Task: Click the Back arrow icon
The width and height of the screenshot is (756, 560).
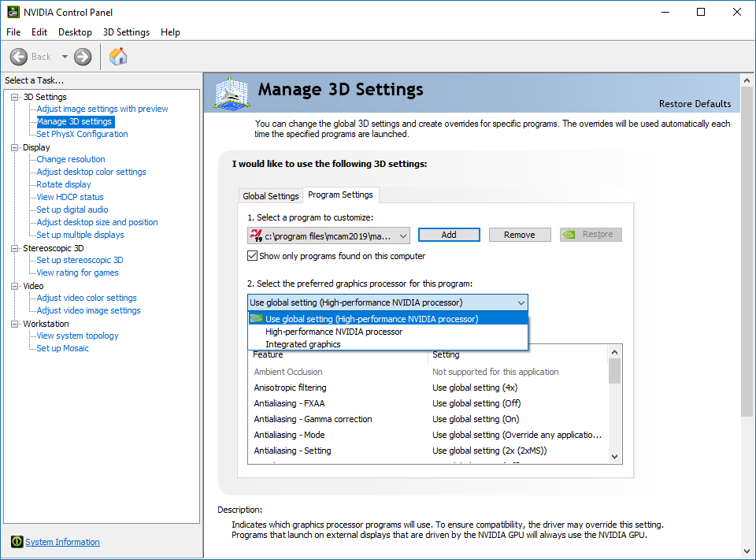Action: pos(19,57)
